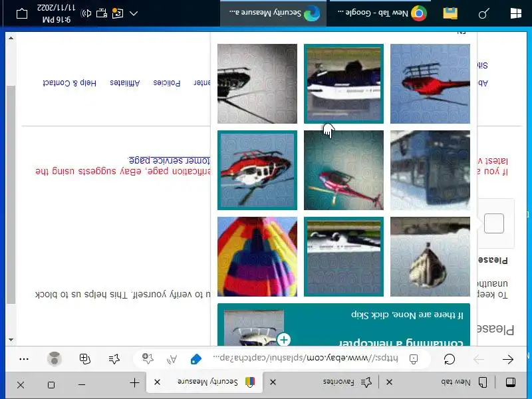
Task: Click the network tray icon
Action: (102, 13)
